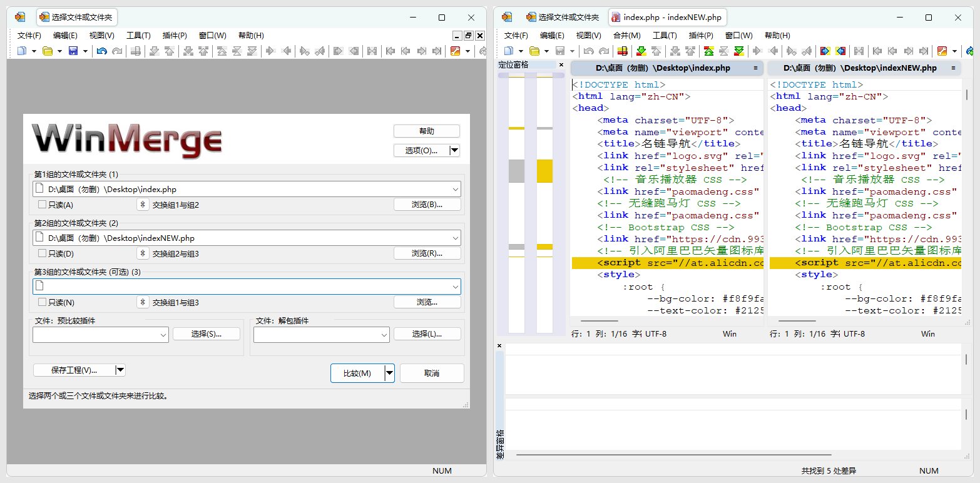Click horizontal scrollbar in the diff pane
This screenshot has height=483, width=980.
click(x=674, y=455)
